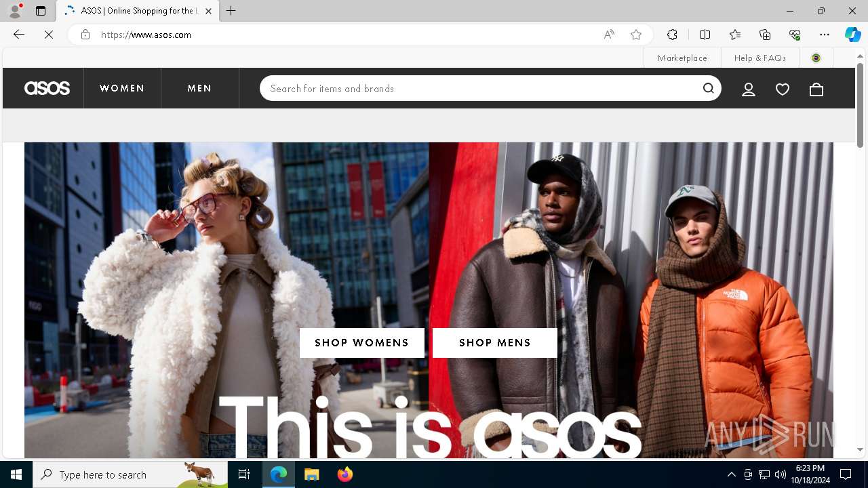
Task: Open the Favorites list
Action: click(x=735, y=35)
